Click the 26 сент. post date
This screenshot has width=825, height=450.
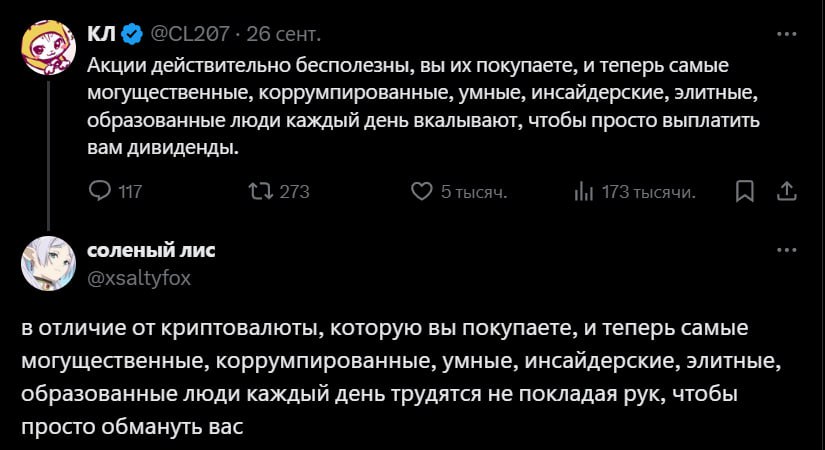pyautogui.click(x=284, y=35)
